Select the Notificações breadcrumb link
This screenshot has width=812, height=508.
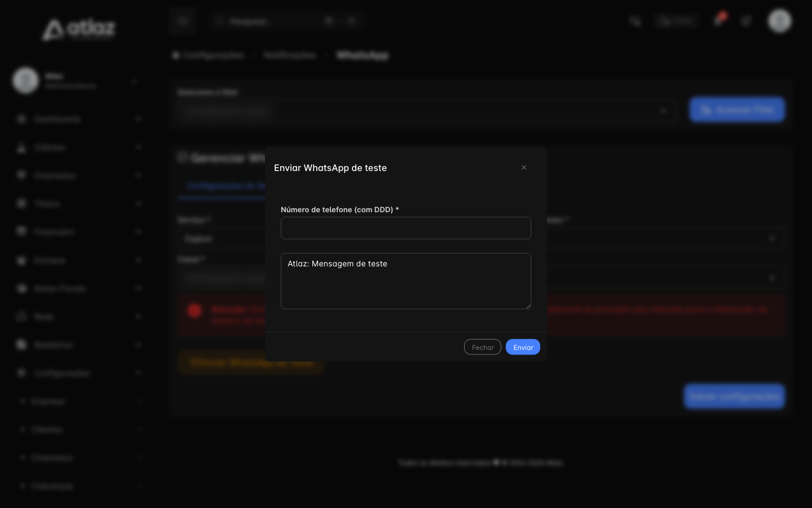pyautogui.click(x=290, y=55)
